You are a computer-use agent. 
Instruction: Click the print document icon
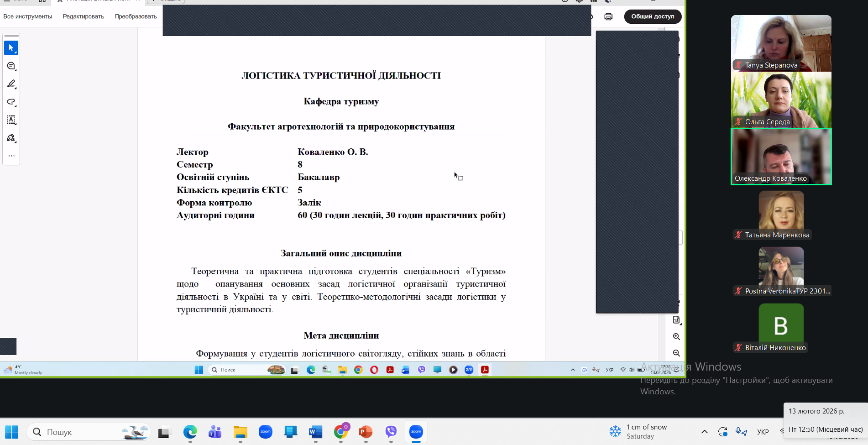608,16
